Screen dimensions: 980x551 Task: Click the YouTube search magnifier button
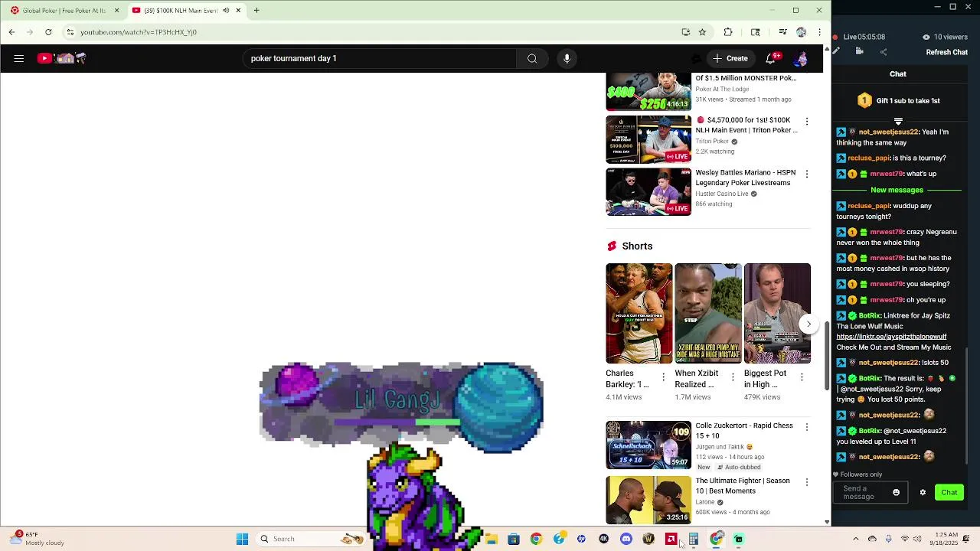(532, 58)
